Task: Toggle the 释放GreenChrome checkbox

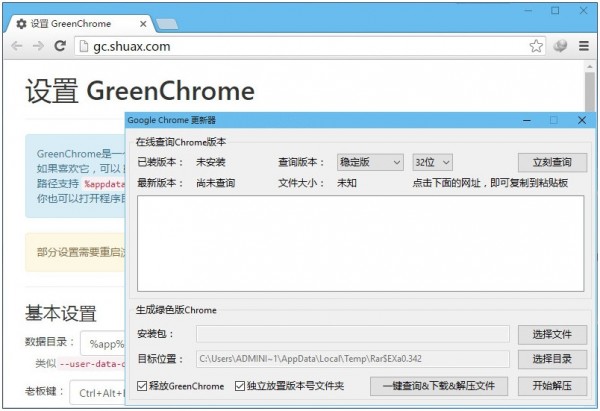Action: [142, 386]
